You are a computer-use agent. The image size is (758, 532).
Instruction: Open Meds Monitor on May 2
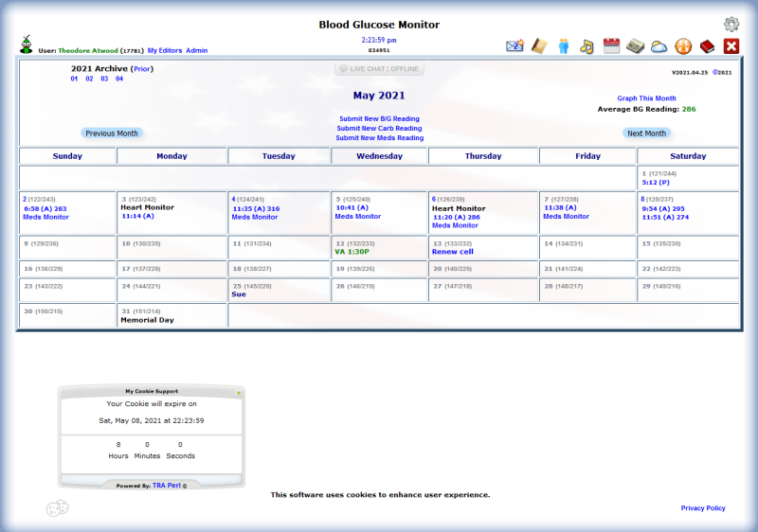click(45, 217)
